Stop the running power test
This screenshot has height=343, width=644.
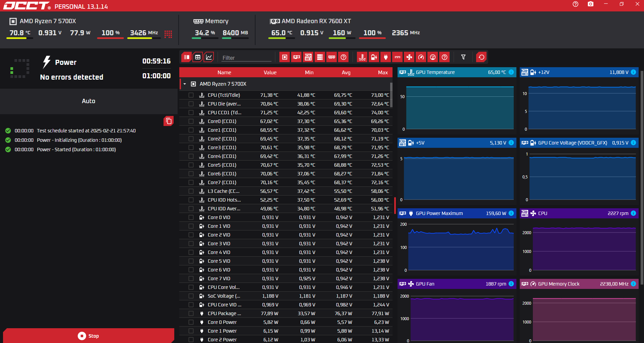[89, 336]
